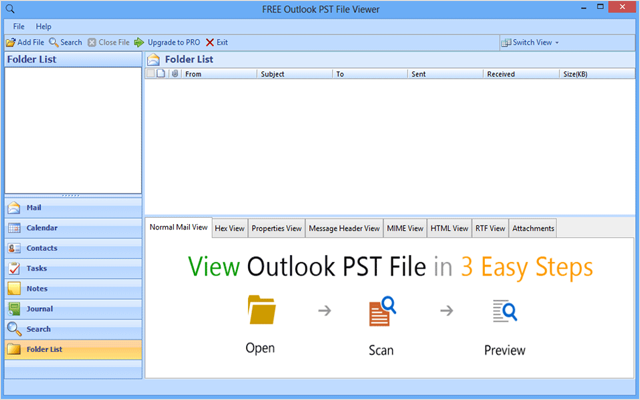Screen dimensions: 640x400
Task: Click the Scan document step graphic
Action: coord(382,311)
